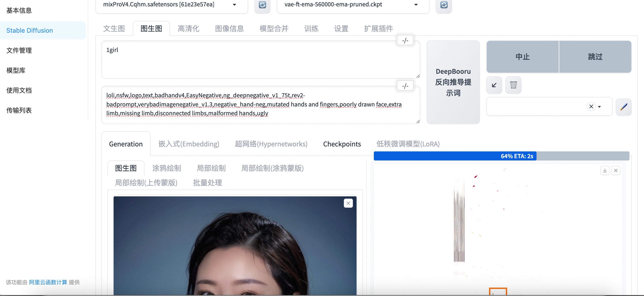644x296 pixels.
Task: Close the output preview image
Action: pos(616,171)
